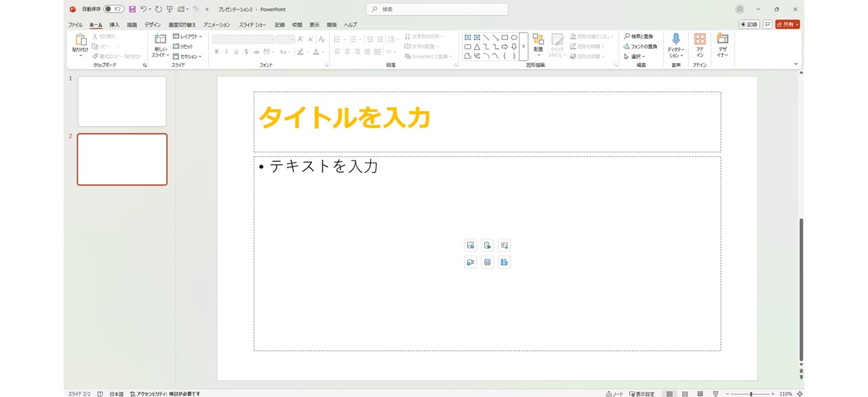Select the rectangle shape in the shapes gallery
Viewport: 868px width, 397px height.
click(505, 38)
